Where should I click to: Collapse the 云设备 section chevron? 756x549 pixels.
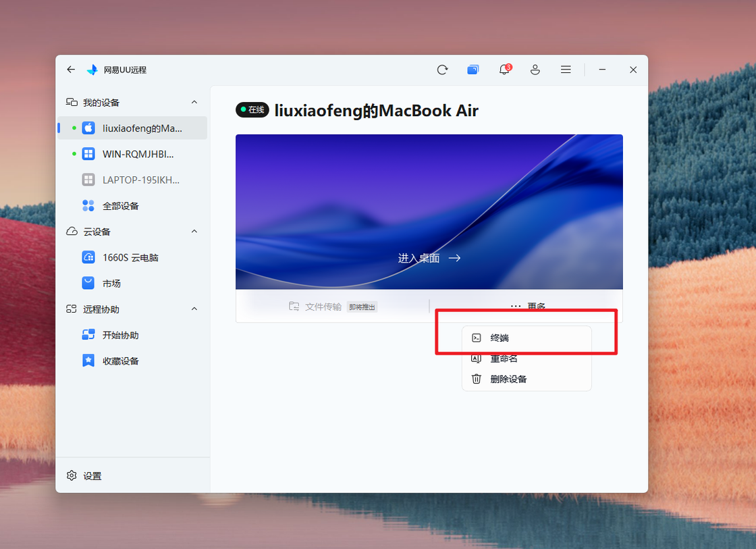click(194, 232)
